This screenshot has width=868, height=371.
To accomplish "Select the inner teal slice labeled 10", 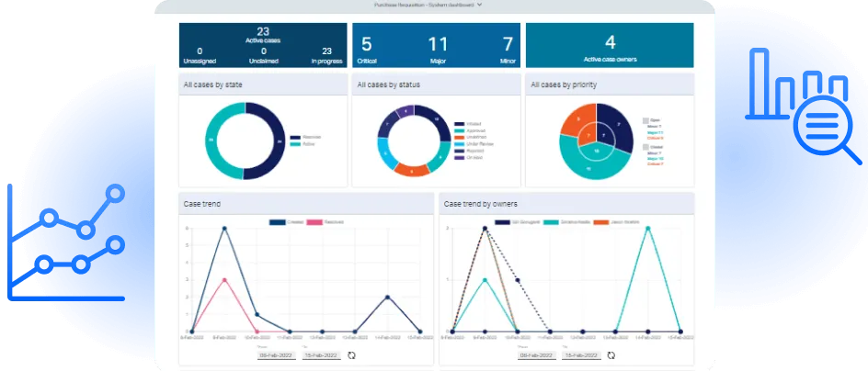I will coord(597,151).
